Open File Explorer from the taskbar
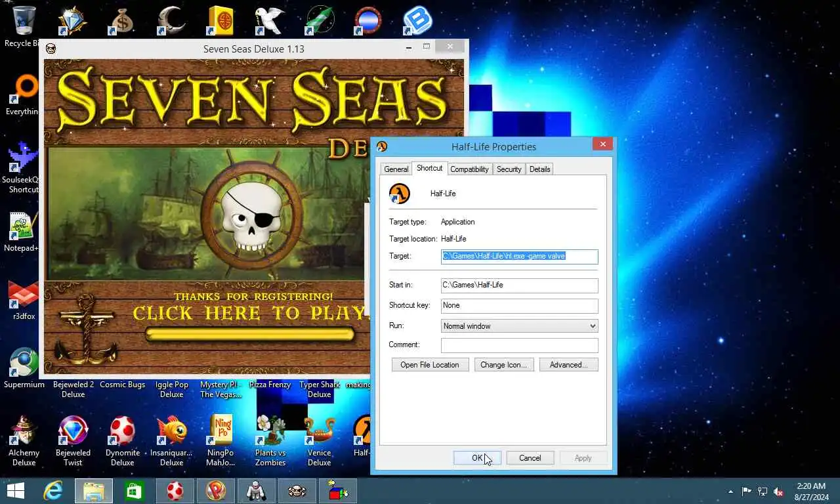 click(94, 491)
